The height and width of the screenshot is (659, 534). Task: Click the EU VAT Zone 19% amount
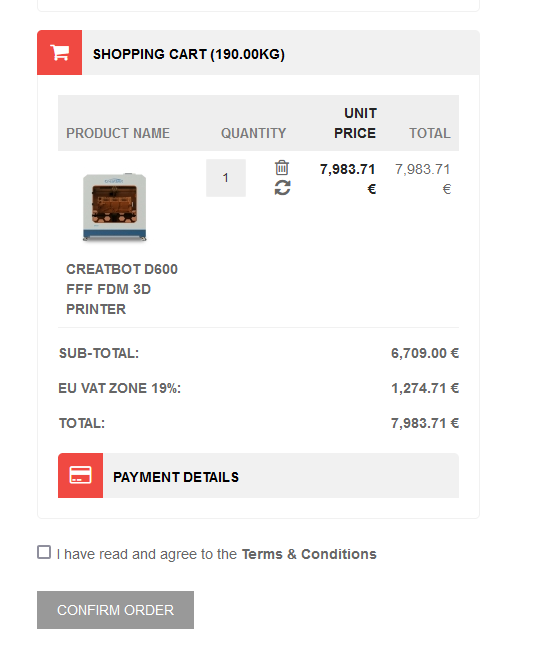[x=425, y=388]
